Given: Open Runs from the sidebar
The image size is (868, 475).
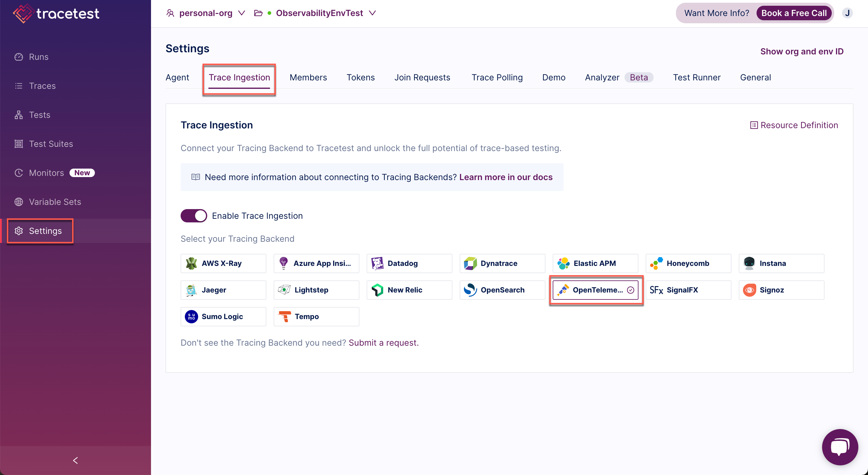Looking at the screenshot, I should (76, 57).
